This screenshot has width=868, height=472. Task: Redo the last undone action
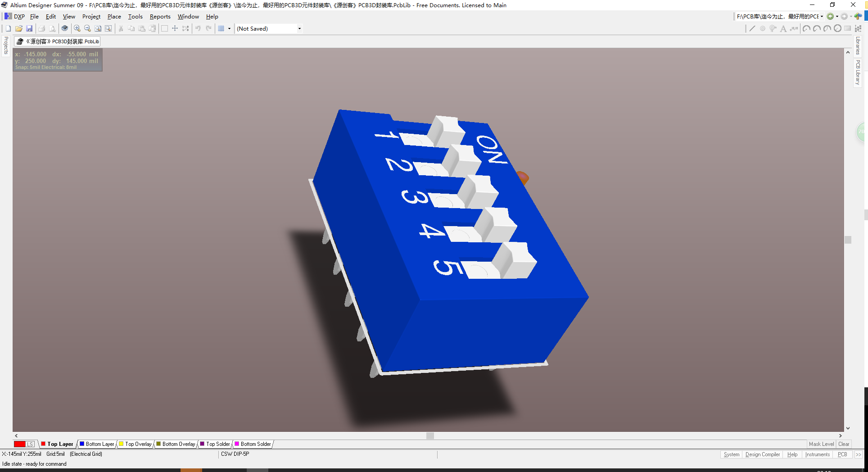click(208, 28)
